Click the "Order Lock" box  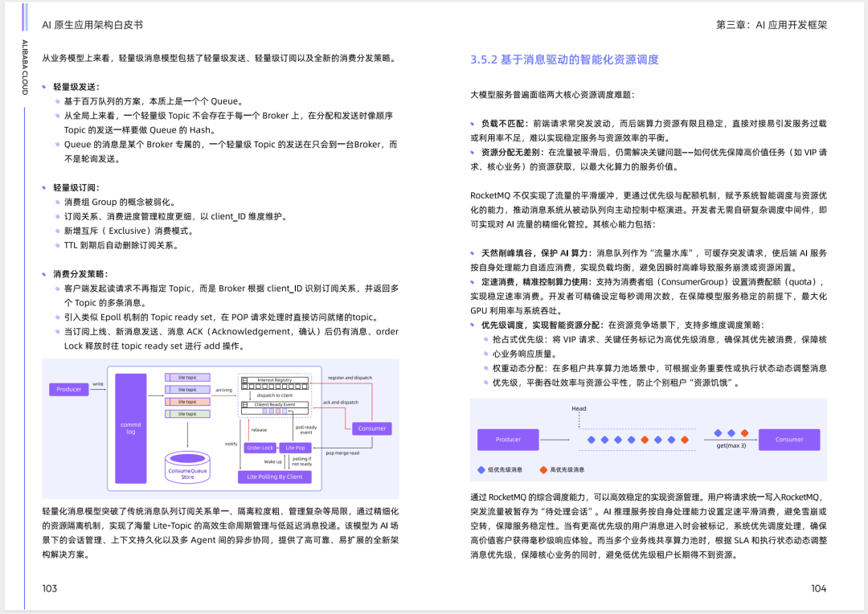[x=260, y=448]
